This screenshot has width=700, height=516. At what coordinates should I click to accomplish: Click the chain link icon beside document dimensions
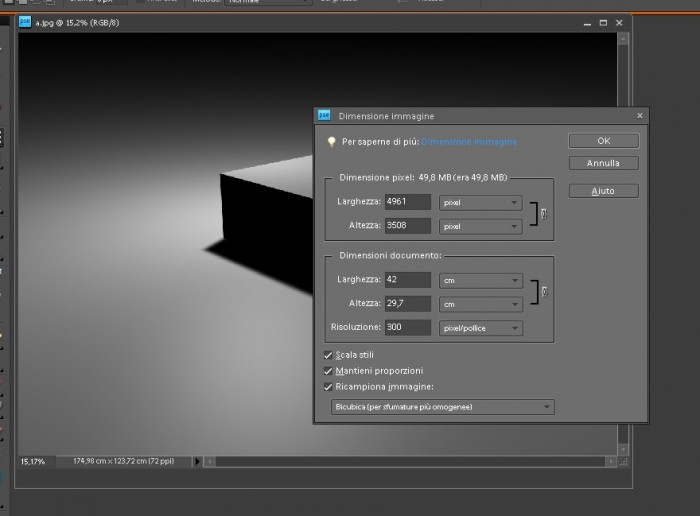point(544,292)
